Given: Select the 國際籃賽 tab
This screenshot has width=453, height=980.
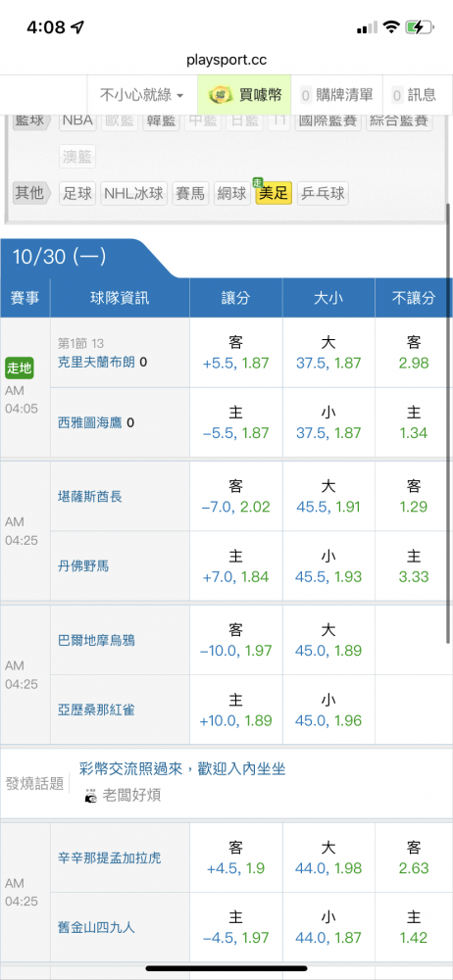Looking at the screenshot, I should click(x=327, y=121).
